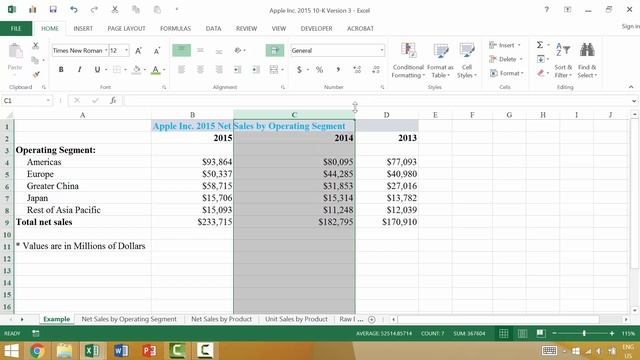
Task: Open the Font dialog launcher
Action: click(164, 87)
